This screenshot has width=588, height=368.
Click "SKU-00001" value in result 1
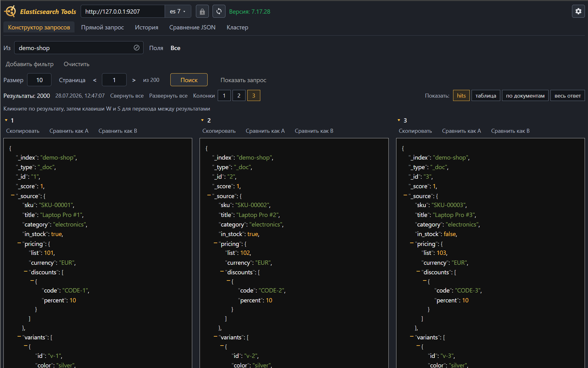(57, 205)
